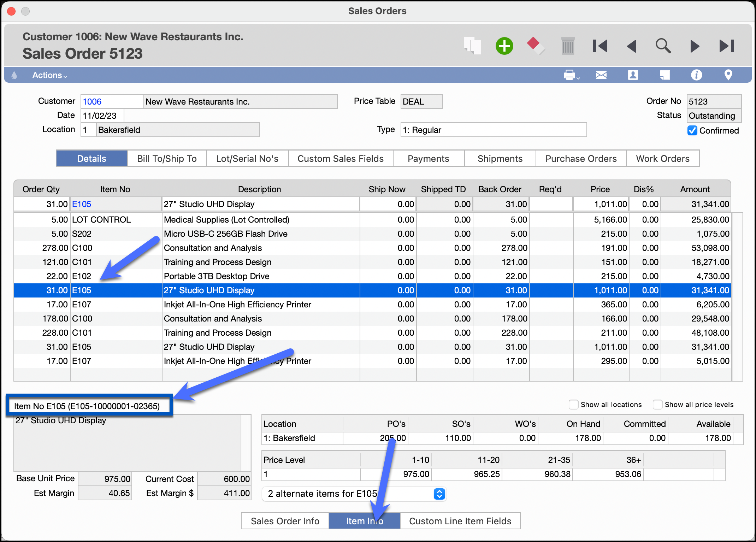Jump to first record arrow icon
The width and height of the screenshot is (756, 542).
pyautogui.click(x=600, y=46)
